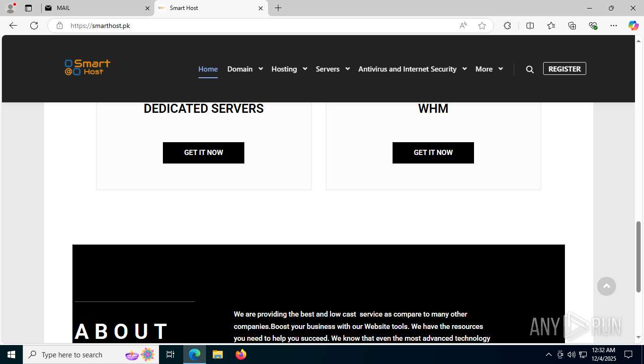This screenshot has height=364, width=644.
Task: Open Task View on taskbar
Action: (x=170, y=355)
